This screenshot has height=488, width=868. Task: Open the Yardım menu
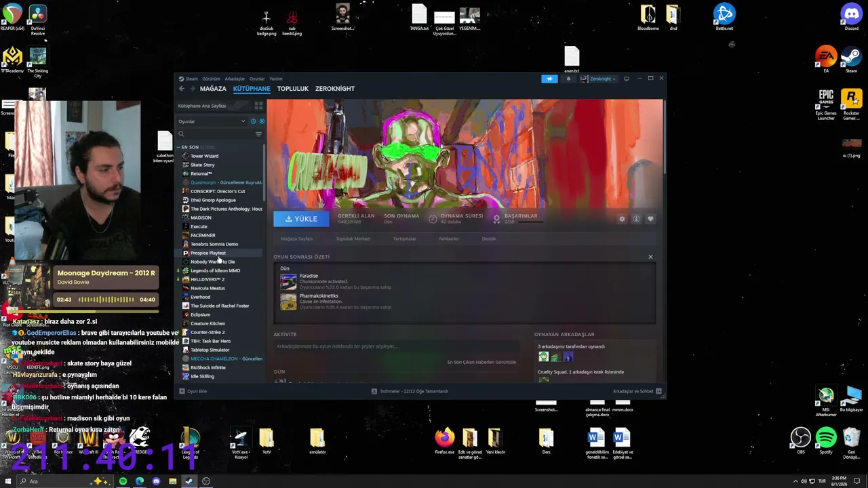[275, 79]
